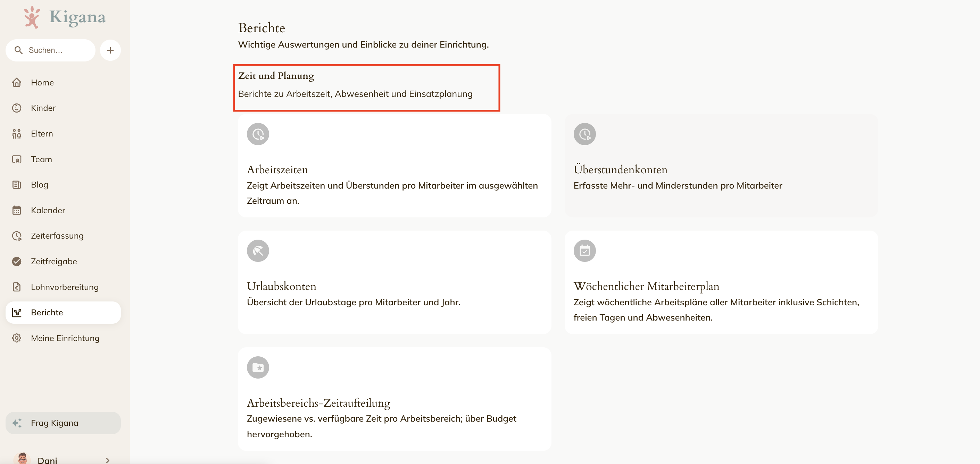Click the Wöchentlicher Mitarbeiterplan calendar icon

click(585, 251)
